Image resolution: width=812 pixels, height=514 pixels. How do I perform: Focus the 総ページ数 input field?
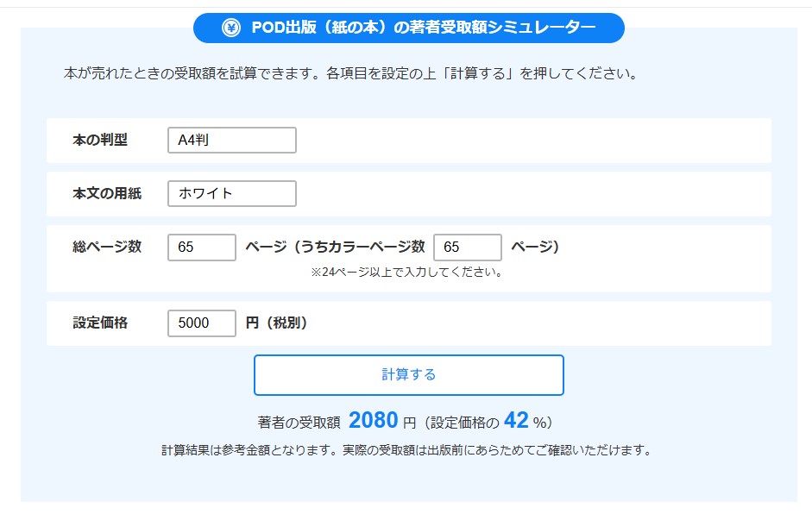(x=201, y=248)
